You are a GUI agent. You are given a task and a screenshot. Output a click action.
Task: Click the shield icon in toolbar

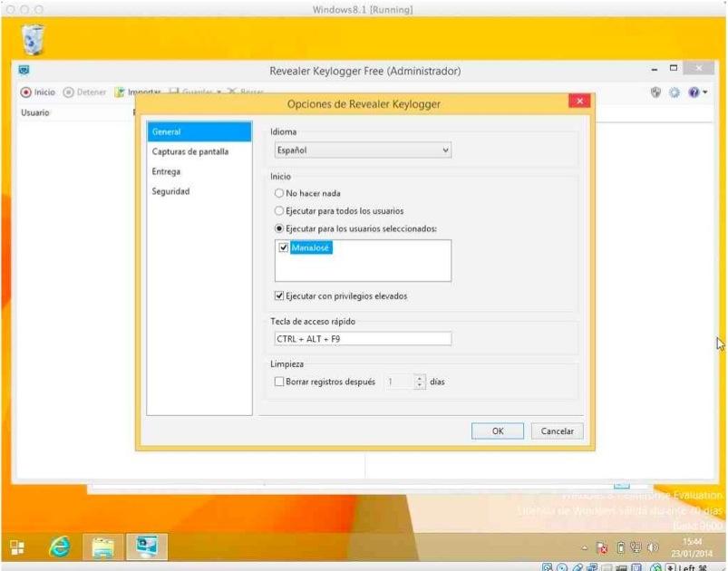(x=656, y=92)
